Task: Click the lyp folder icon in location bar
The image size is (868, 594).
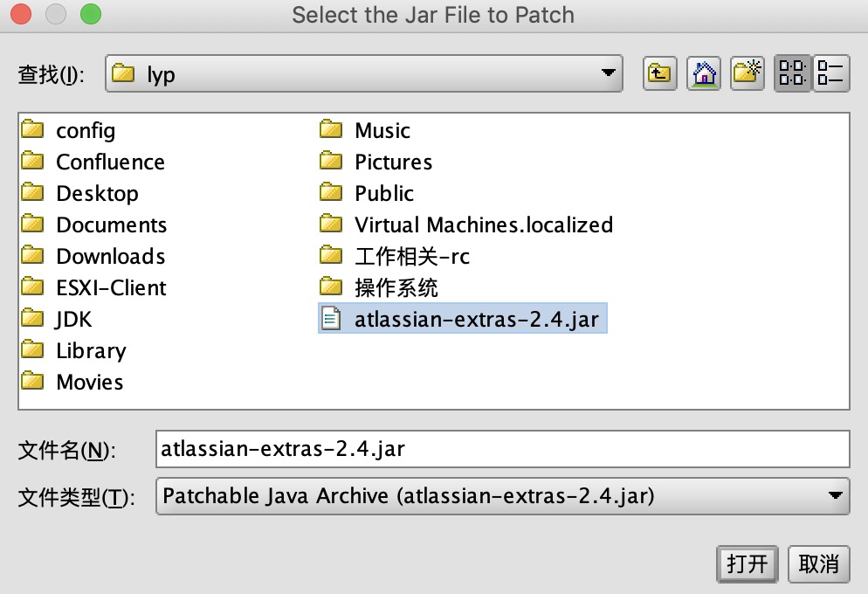Action: pyautogui.click(x=123, y=73)
